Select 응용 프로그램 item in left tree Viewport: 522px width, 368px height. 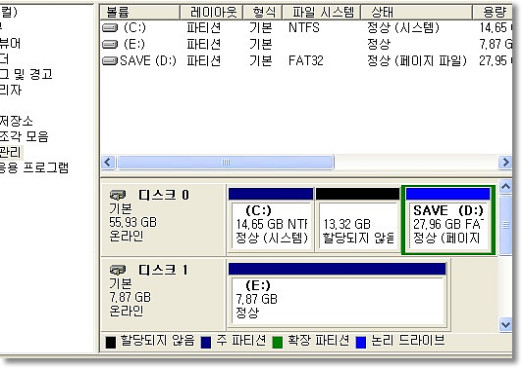(x=34, y=167)
